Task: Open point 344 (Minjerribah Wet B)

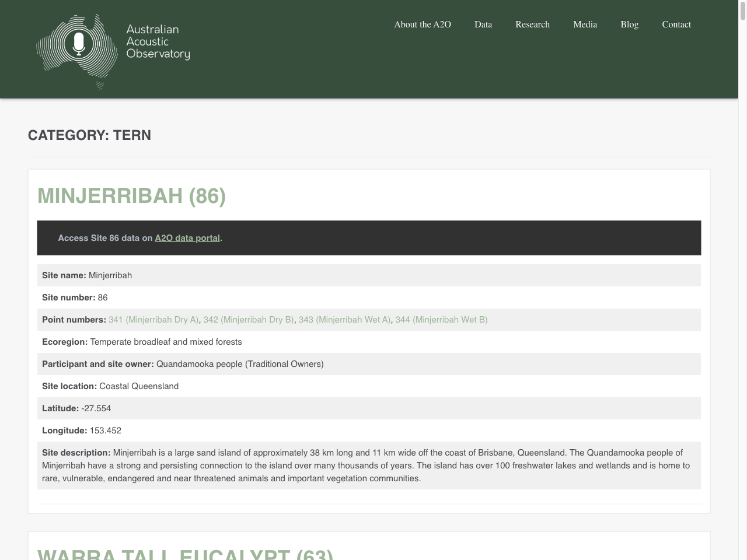Action: [441, 320]
